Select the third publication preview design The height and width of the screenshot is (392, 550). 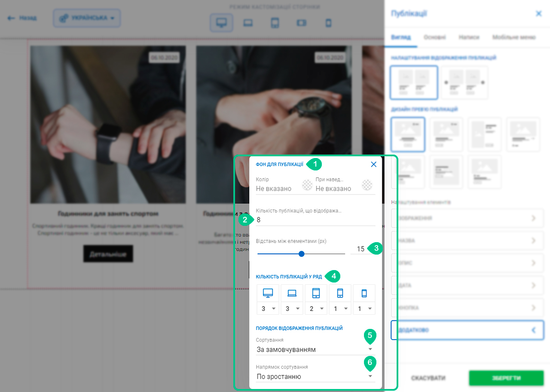pyautogui.click(x=485, y=134)
